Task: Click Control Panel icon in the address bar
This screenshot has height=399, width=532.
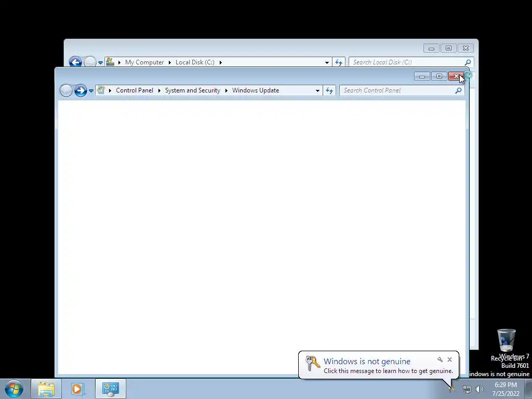Action: pyautogui.click(x=101, y=90)
